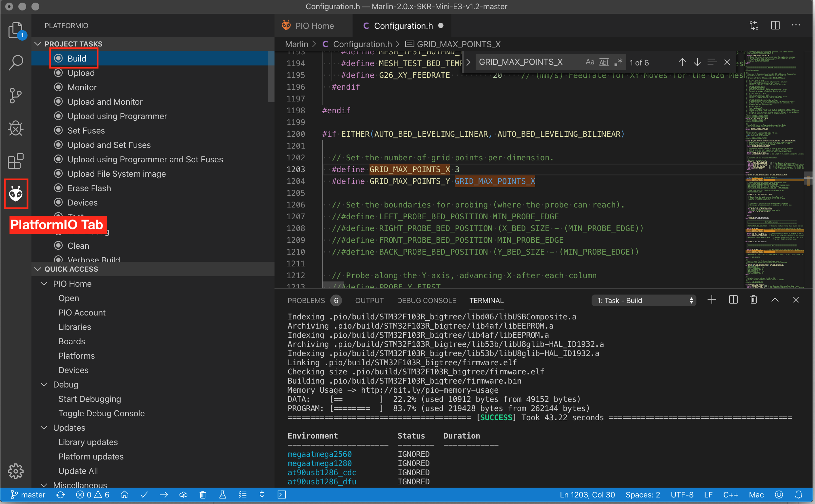The image size is (815, 504).
Task: Open the serial monitor plug icon in status bar
Action: point(262,494)
